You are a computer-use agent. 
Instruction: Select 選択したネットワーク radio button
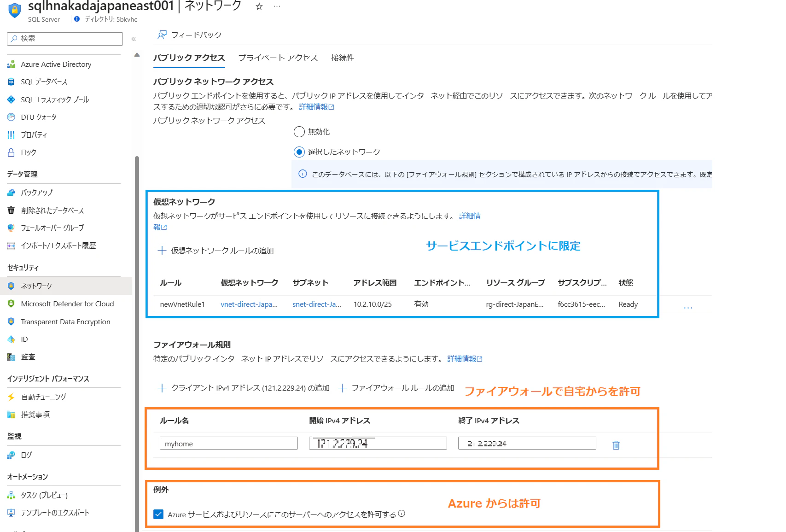point(299,152)
